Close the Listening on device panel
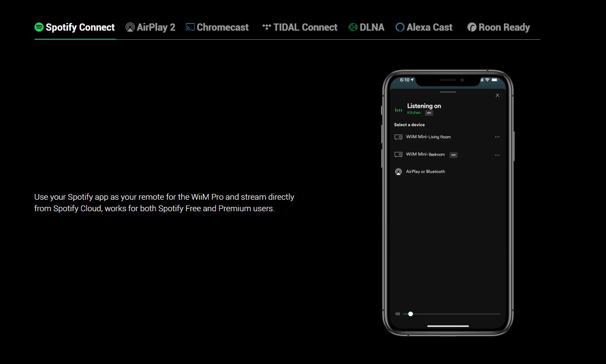This screenshot has height=364, width=606. point(497,95)
